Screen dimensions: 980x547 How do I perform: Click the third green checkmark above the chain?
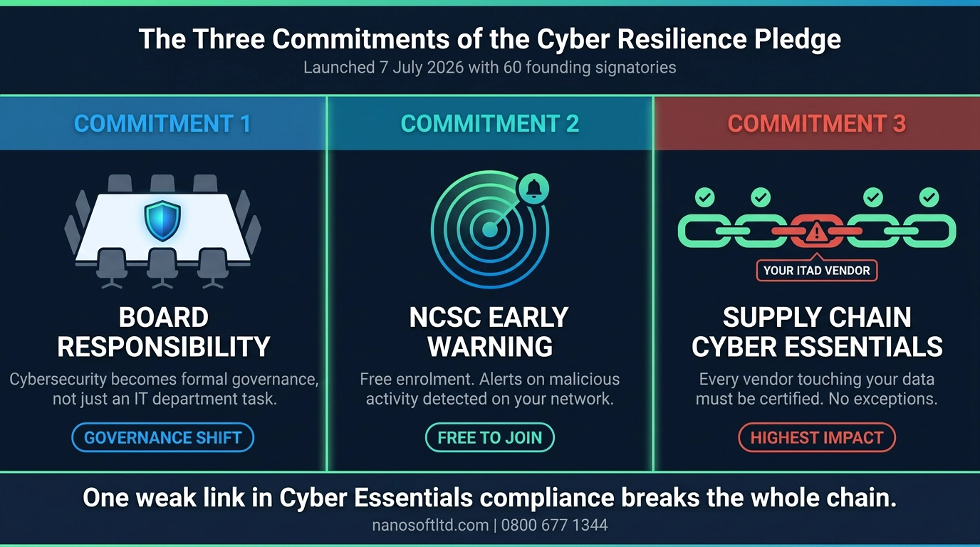(x=873, y=197)
